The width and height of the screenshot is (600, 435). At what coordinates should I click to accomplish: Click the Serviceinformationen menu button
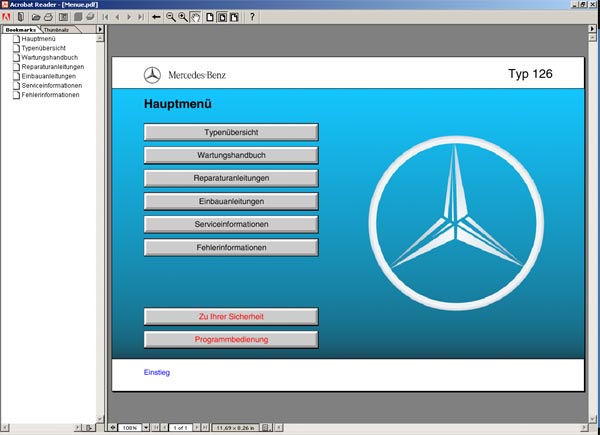[x=231, y=224]
